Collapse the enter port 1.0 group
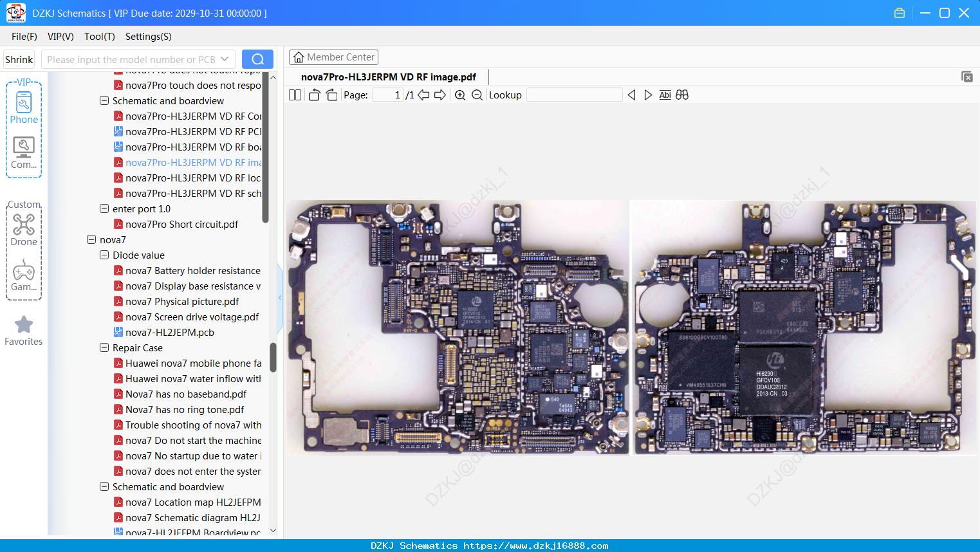The height and width of the screenshot is (552, 980). [x=104, y=209]
